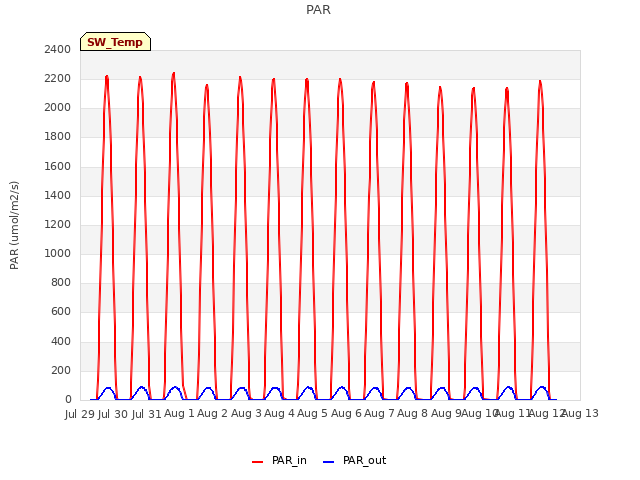The width and height of the screenshot is (640, 480).
Task: Click the 1400 y-axis tick label
Action: pos(58,195)
